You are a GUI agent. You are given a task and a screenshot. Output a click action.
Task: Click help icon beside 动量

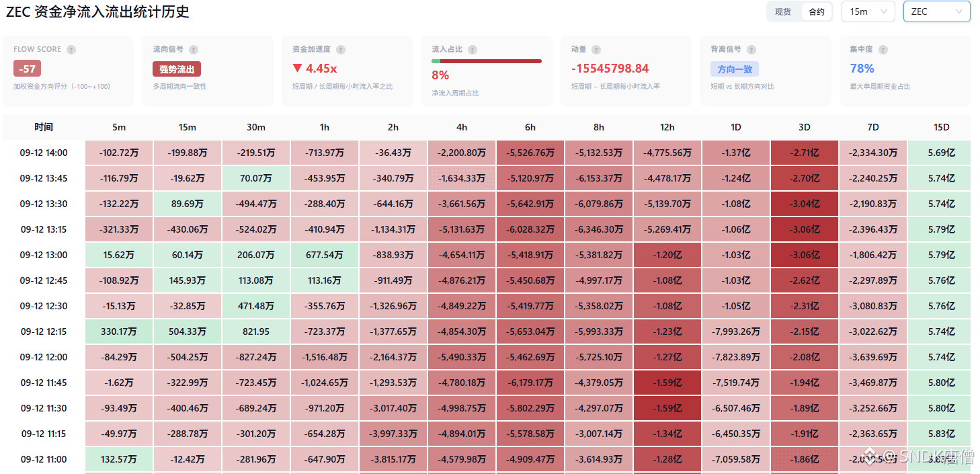(596, 50)
